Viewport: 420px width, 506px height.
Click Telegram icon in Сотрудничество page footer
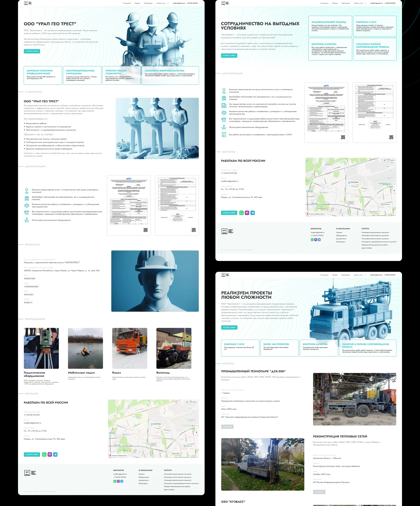[319, 240]
